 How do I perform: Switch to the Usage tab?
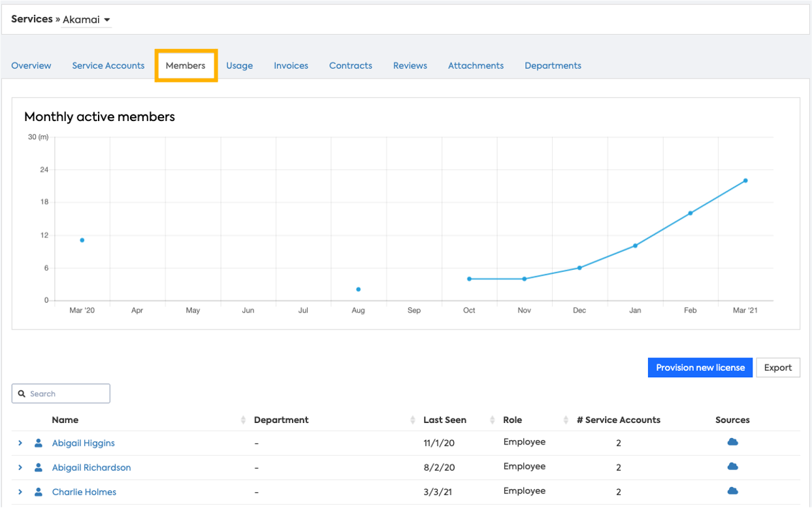239,65
